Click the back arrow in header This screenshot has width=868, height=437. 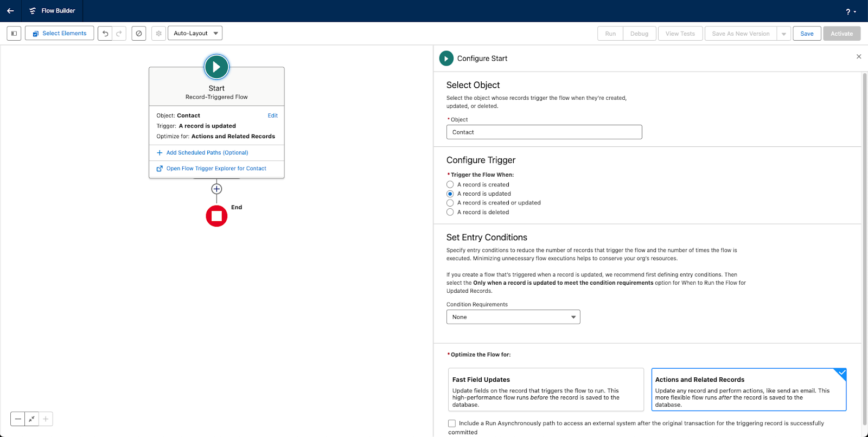pyautogui.click(x=10, y=11)
